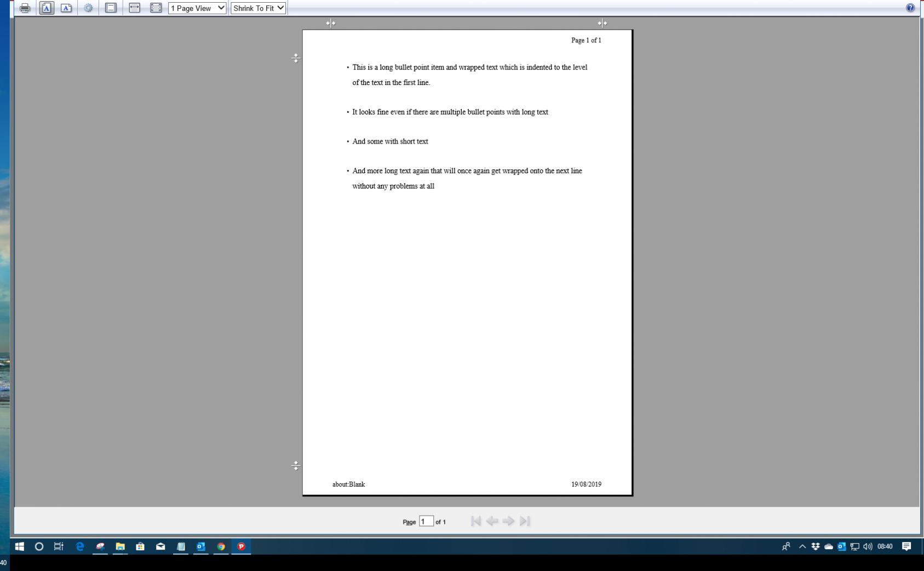
Task: Open Page Setup gear icon
Action: click(88, 8)
